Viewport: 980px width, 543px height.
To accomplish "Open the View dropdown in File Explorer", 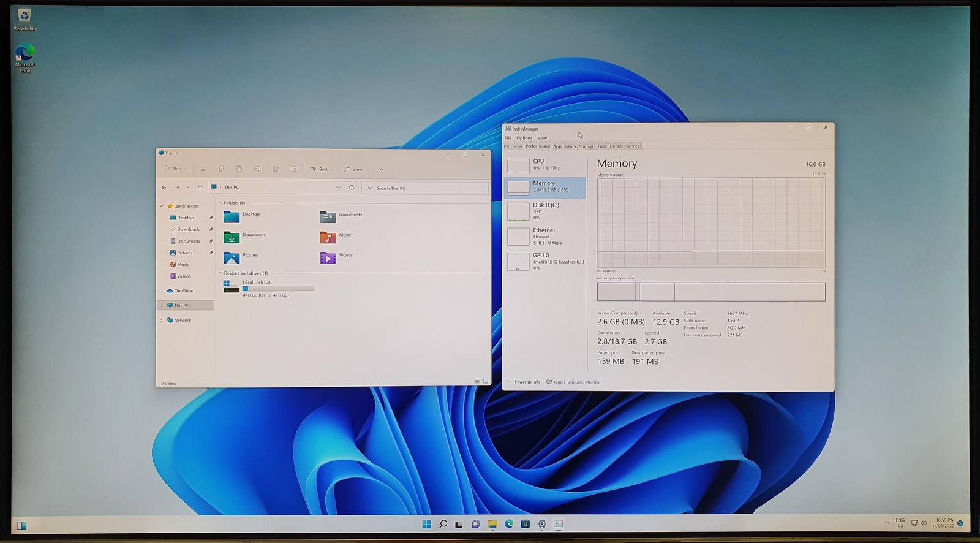I will (x=355, y=169).
